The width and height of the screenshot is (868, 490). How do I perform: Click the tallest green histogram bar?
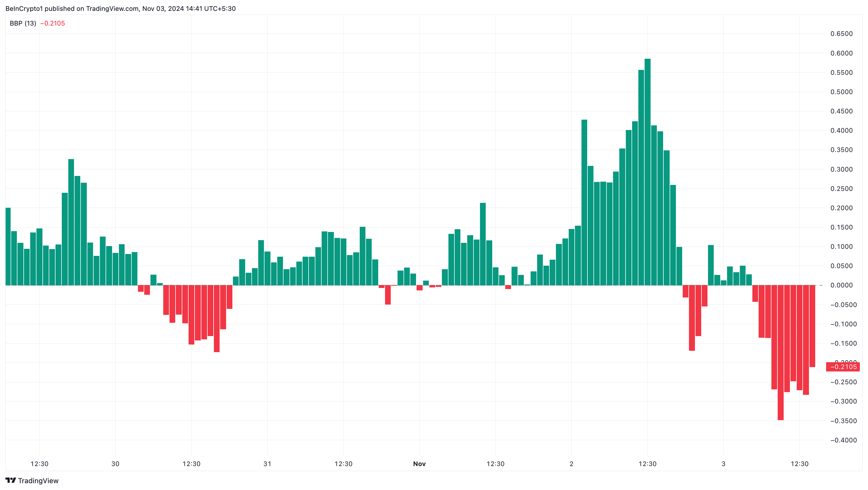[647, 172]
